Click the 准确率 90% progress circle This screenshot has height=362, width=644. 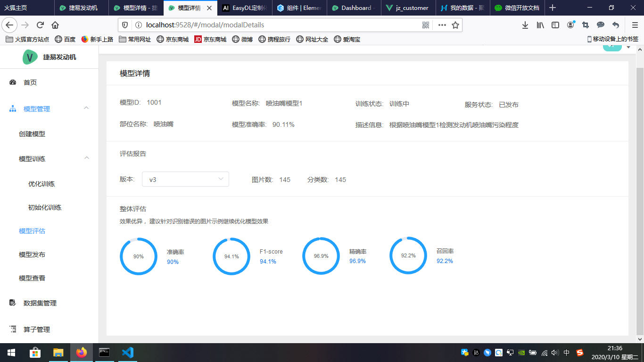coord(139,256)
